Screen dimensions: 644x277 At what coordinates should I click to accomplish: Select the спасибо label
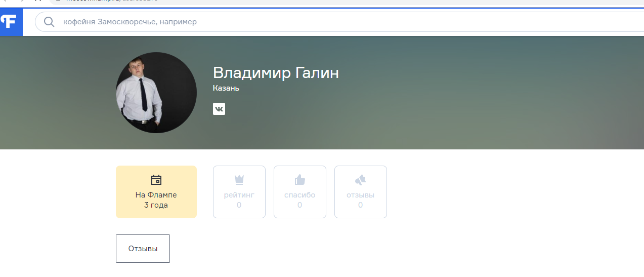click(299, 195)
